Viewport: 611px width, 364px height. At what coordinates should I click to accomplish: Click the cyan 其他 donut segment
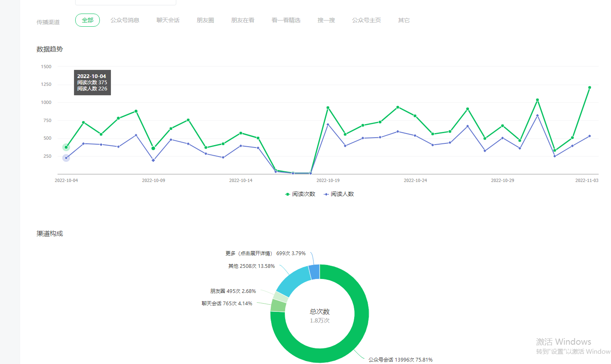293,280
